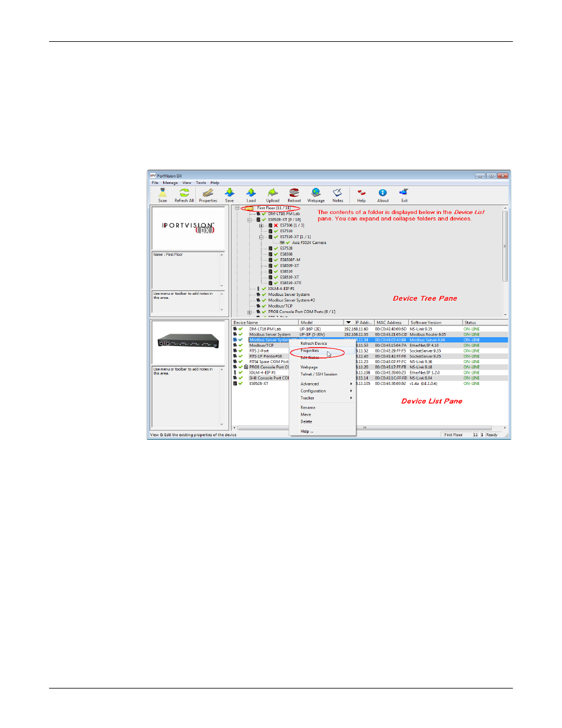Run Refresh All from the toolbar
This screenshot has height=728, width=562.
click(184, 195)
